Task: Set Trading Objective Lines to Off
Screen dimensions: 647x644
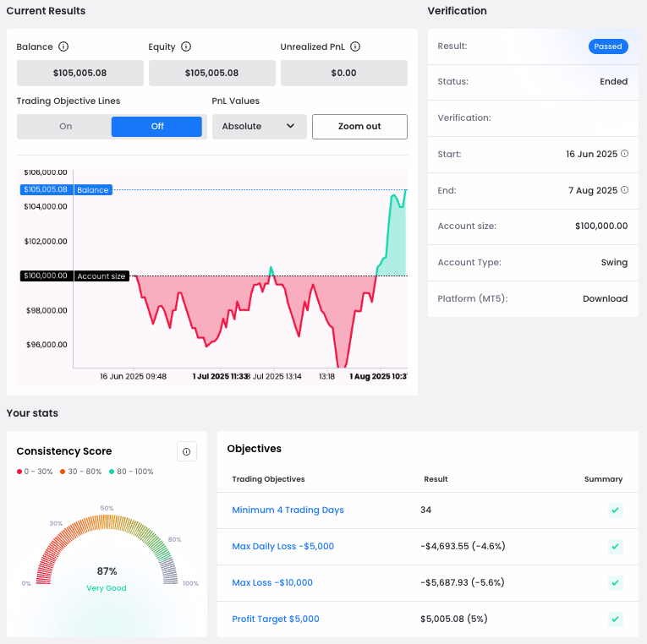Action: [x=156, y=126]
